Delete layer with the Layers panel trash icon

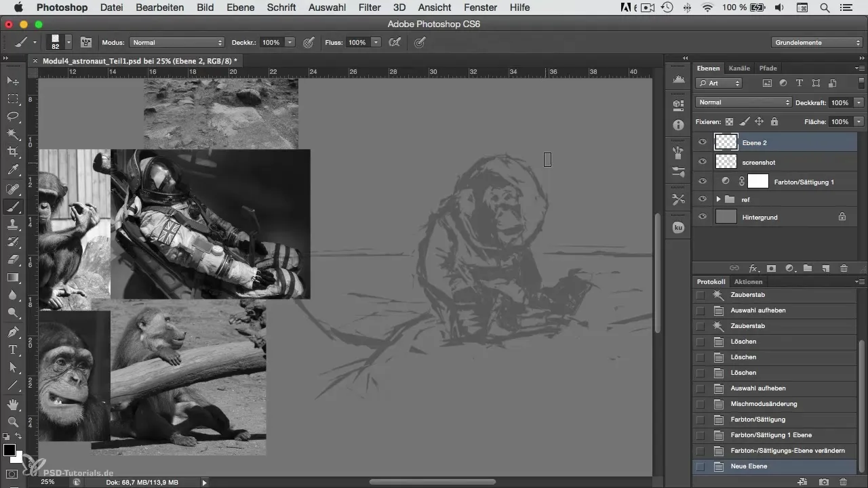tap(844, 268)
